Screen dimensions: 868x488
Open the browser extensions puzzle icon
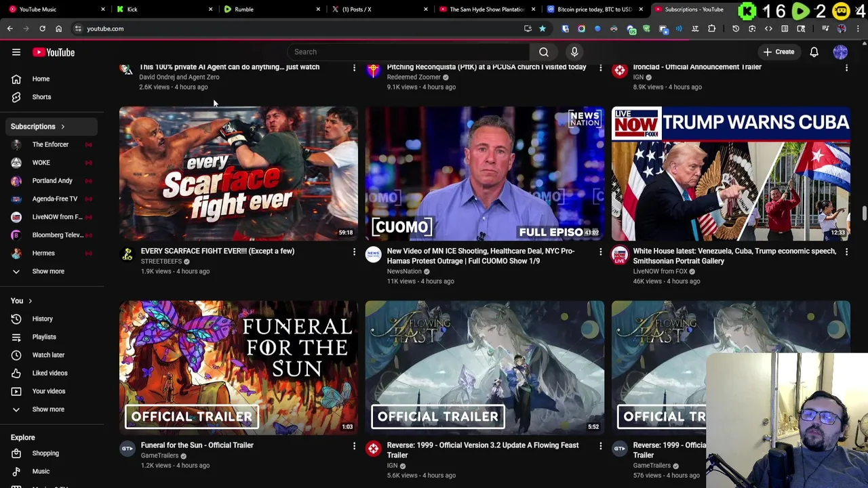click(x=711, y=28)
